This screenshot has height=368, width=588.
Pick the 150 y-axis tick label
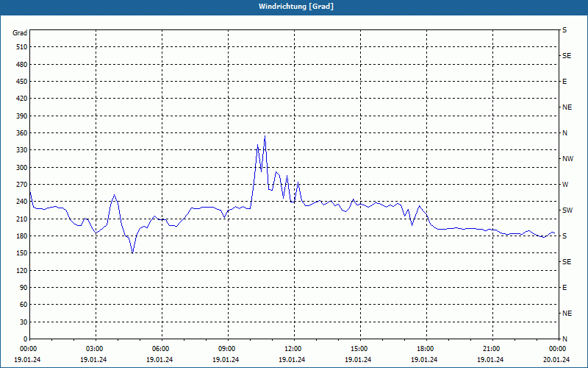tap(22, 252)
